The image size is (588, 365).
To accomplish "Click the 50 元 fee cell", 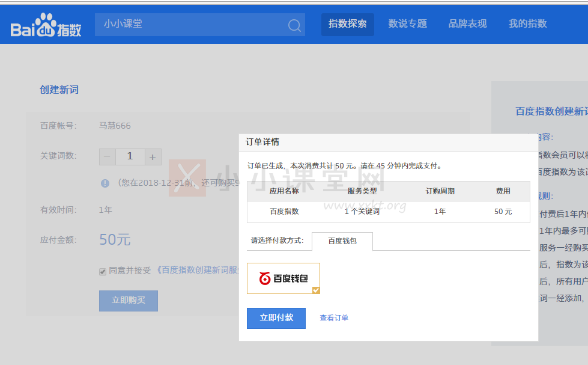I will (x=503, y=212).
